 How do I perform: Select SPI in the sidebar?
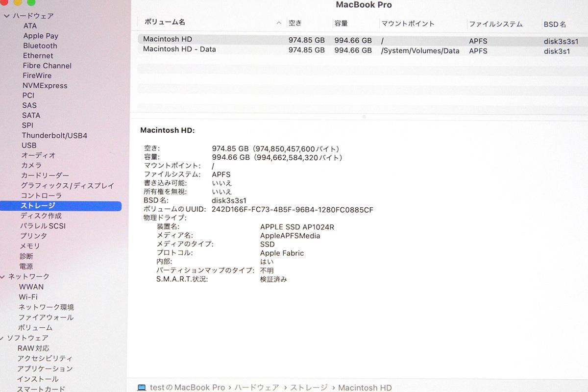(x=27, y=125)
